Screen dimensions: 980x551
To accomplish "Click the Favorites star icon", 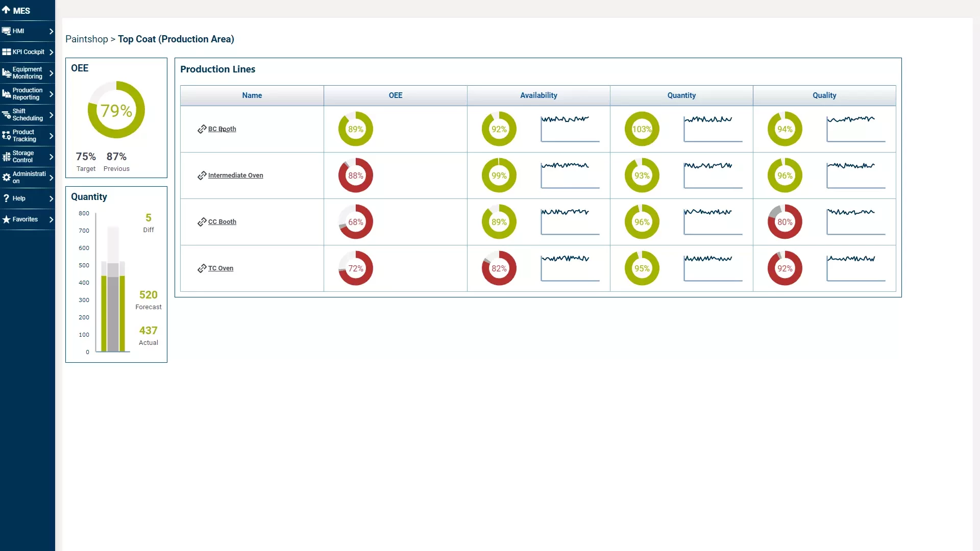I will pos(7,219).
